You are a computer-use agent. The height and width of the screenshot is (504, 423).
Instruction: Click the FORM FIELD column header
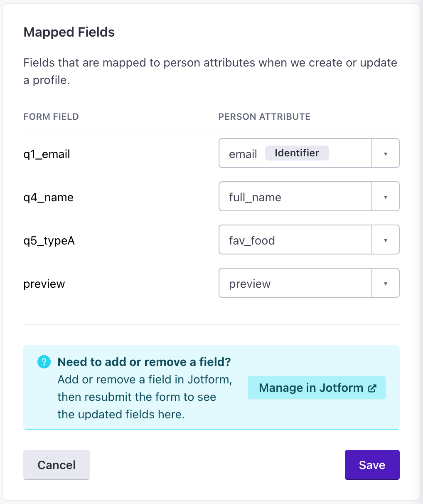click(51, 117)
